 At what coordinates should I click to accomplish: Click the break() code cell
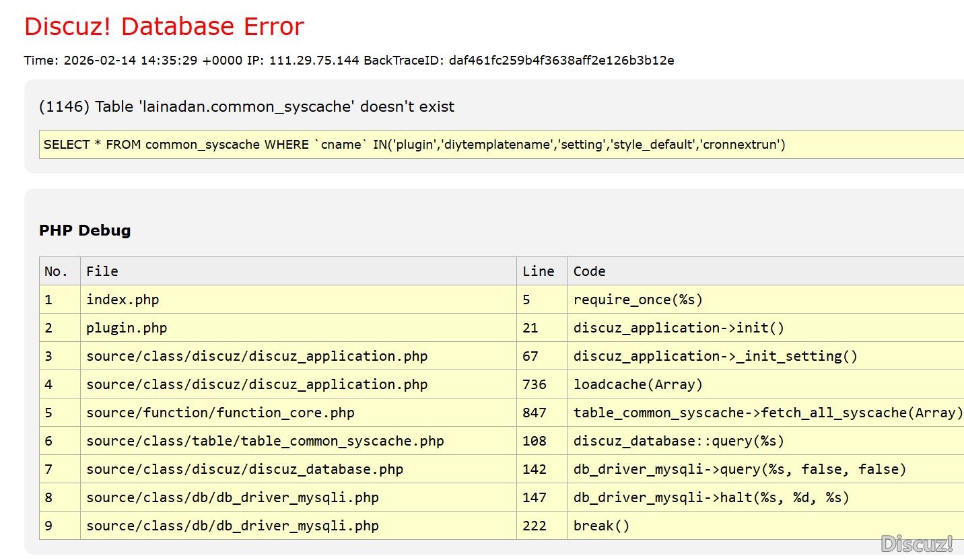click(x=601, y=526)
